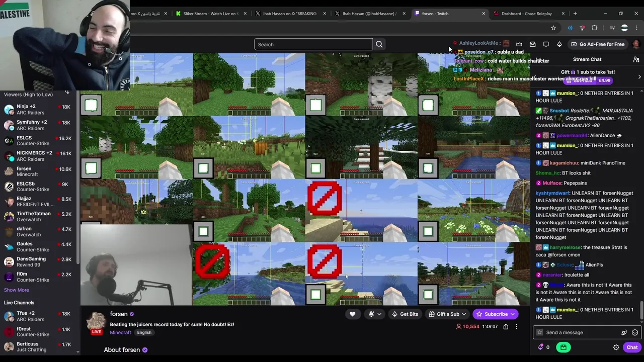Open Symfuhny +2 channel in sidebar

[38, 125]
